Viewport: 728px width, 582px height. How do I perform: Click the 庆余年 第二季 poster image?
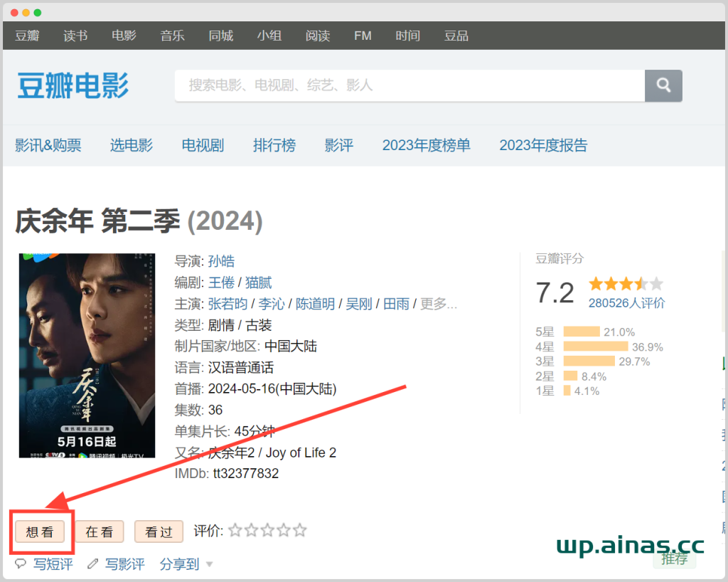point(87,355)
